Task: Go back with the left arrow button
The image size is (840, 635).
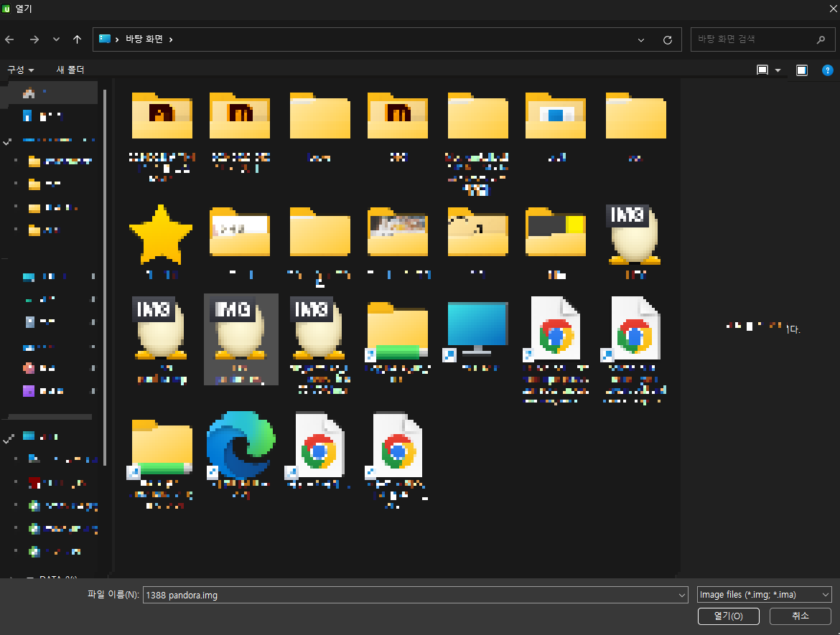Action: pos(9,39)
